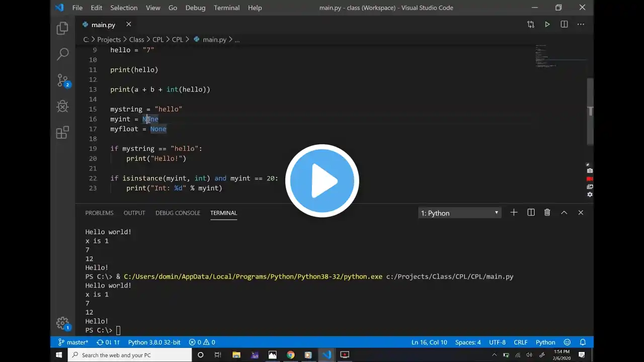Change file encoding UTF-8

click(x=497, y=342)
